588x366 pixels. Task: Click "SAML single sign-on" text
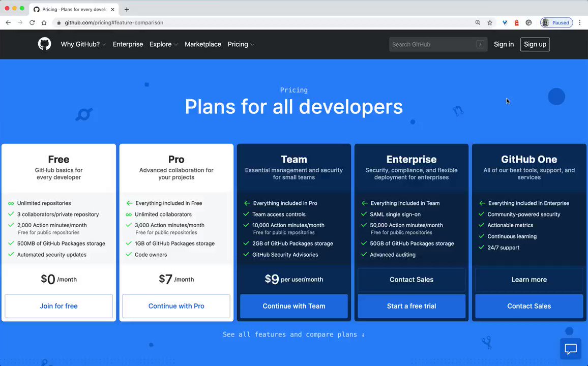(395, 215)
